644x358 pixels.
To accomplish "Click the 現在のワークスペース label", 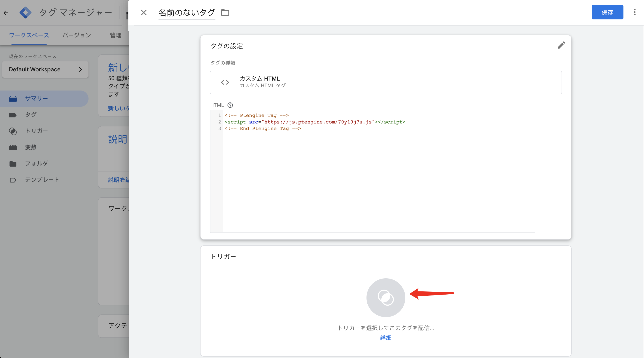I will pos(33,56).
